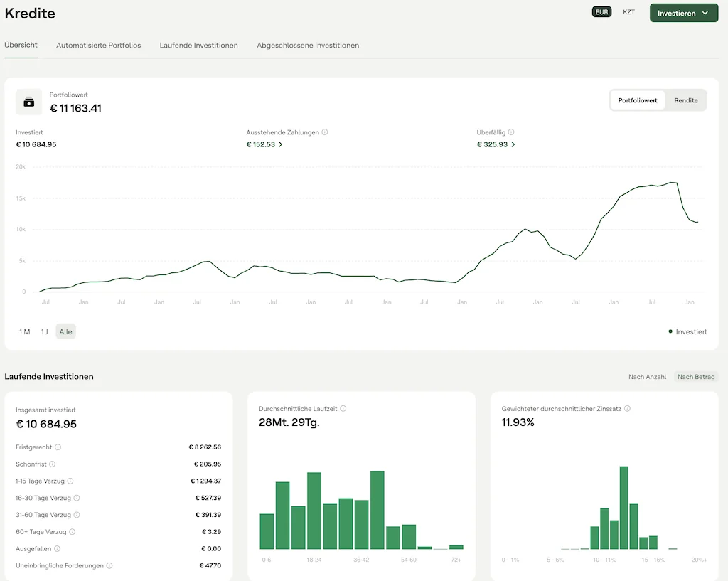
Task: Click info icon beside Gewichteter durchschnittlicher Zinssatz
Action: tap(627, 409)
